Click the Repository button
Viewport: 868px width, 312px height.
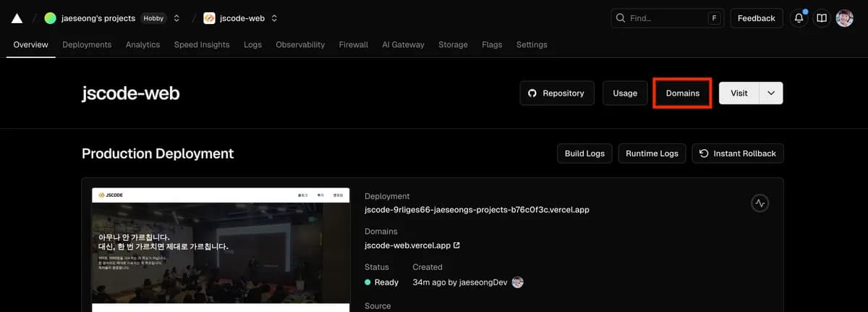click(x=557, y=93)
